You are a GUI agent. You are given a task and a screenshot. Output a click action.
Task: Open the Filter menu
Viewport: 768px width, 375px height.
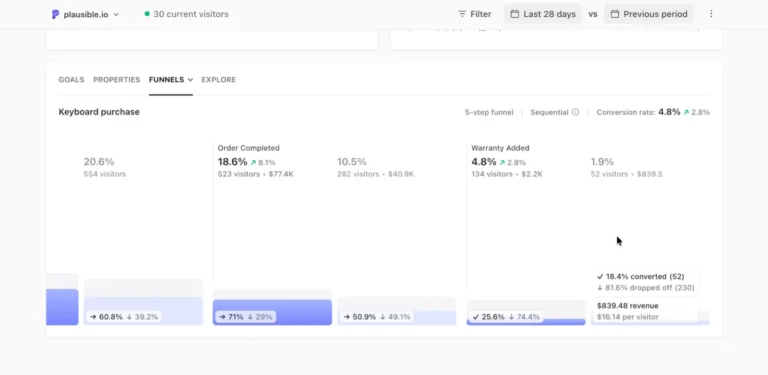click(x=474, y=14)
